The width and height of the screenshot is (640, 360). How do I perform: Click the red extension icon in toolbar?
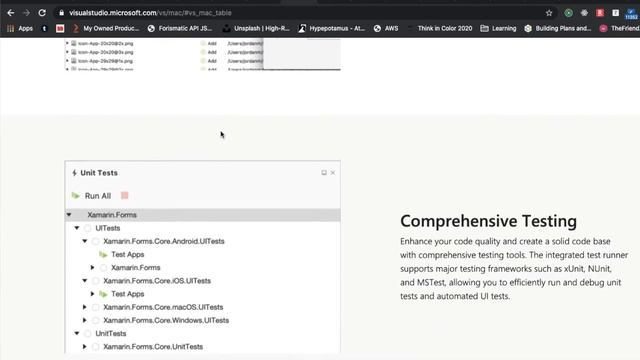coord(600,13)
